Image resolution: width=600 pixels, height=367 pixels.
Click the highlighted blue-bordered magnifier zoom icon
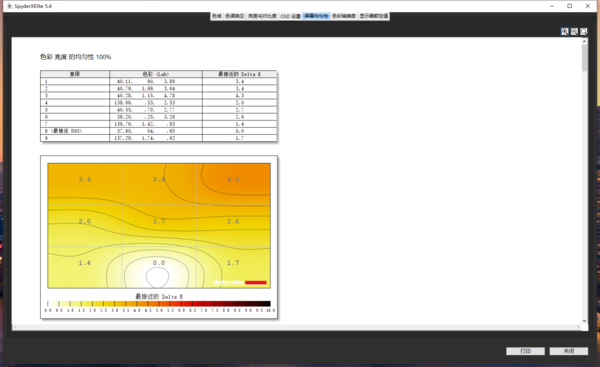tap(564, 31)
